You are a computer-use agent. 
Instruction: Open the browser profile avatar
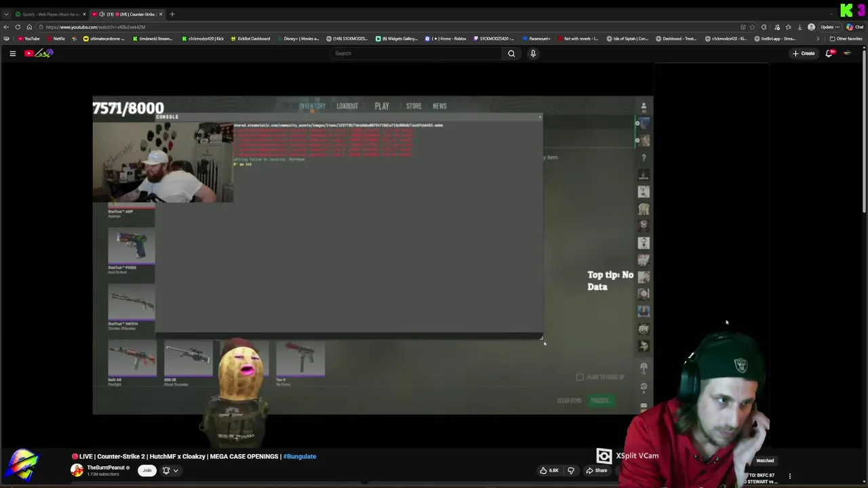coord(812,27)
